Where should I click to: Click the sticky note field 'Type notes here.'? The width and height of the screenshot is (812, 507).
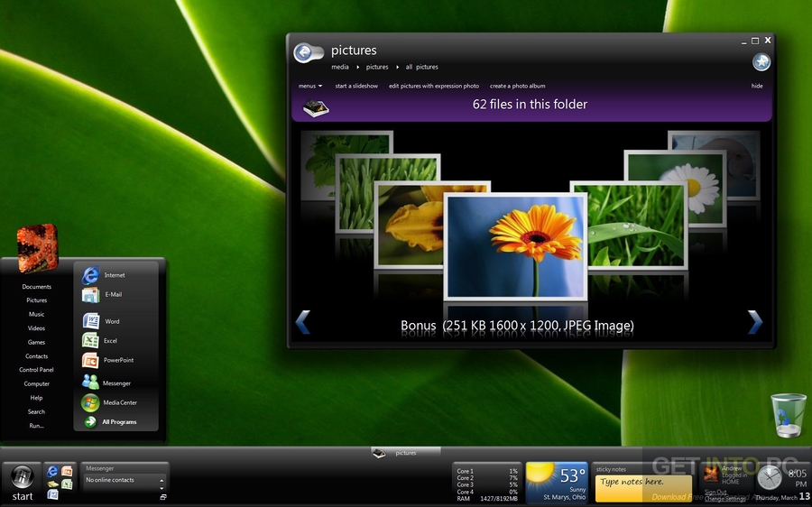643,488
